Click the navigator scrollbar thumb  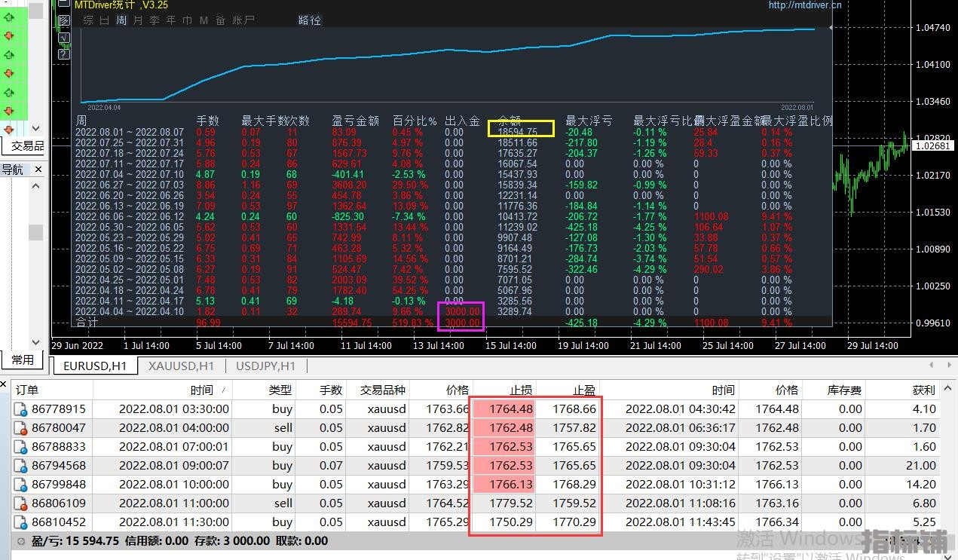[35, 232]
